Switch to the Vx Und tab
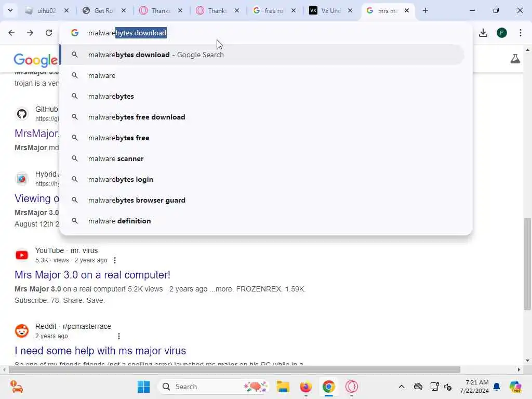The height and width of the screenshot is (399, 532). pos(330,11)
